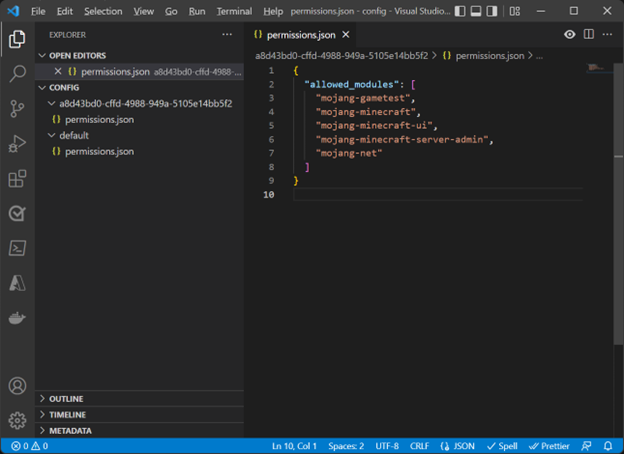Click a8d43bd0 folder in breadcrumb
This screenshot has height=454, width=624.
341,56
